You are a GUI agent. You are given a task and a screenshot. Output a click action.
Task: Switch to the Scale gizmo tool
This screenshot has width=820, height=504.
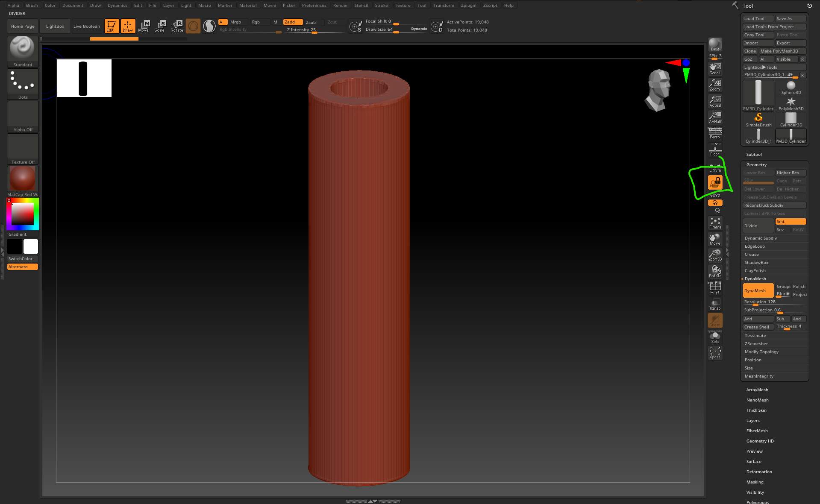[160, 26]
